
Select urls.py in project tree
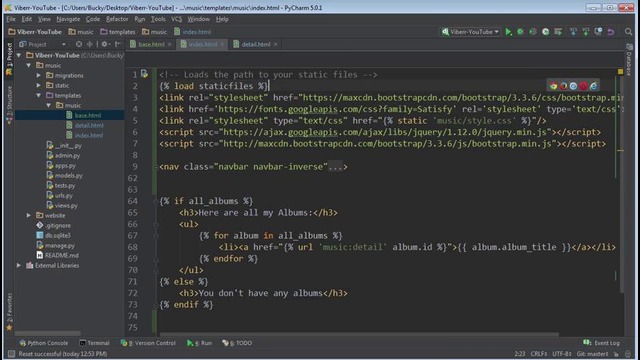click(64, 196)
